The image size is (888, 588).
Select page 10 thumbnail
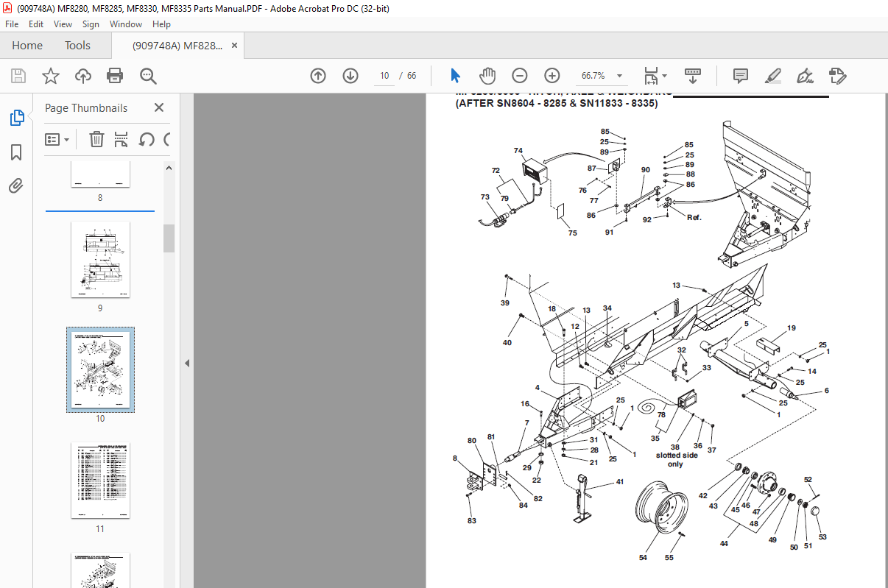point(100,370)
